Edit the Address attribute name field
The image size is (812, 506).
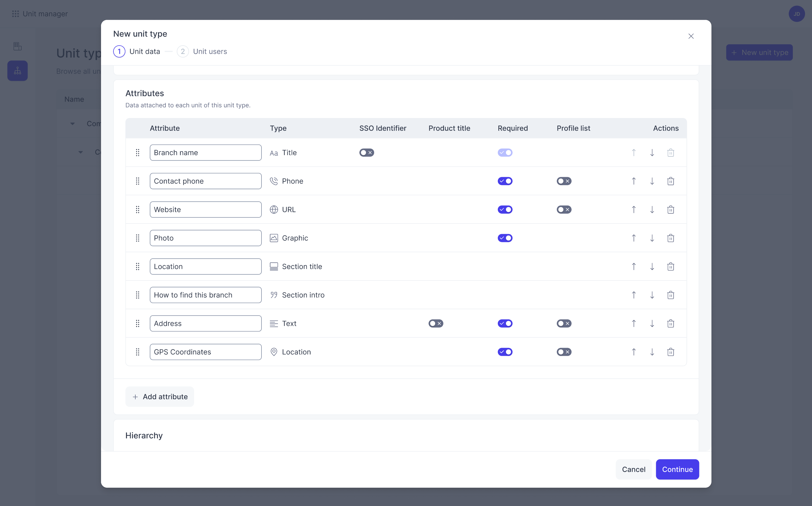(206, 323)
